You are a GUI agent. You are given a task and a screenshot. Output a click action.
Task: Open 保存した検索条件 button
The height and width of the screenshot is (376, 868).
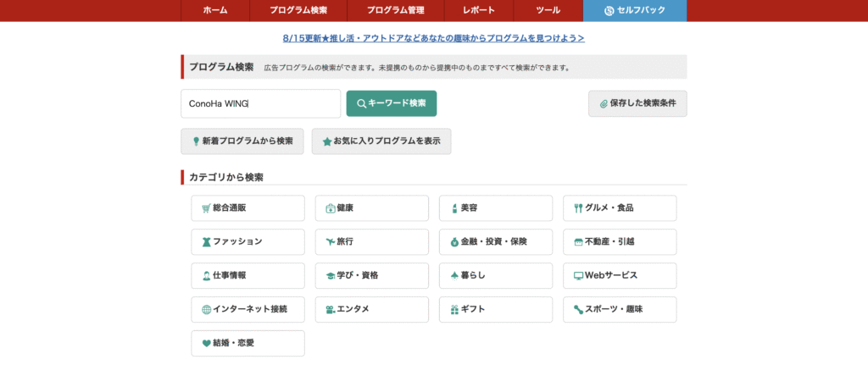pos(637,103)
